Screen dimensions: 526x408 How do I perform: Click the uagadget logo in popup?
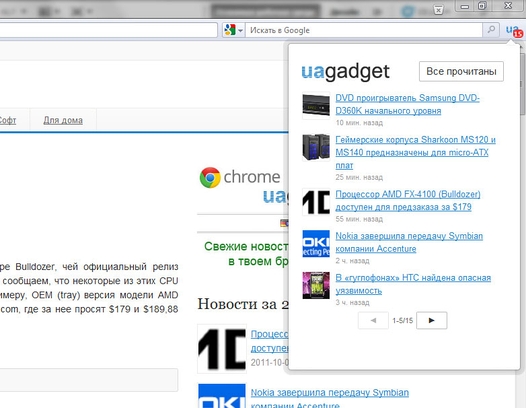pos(346,71)
